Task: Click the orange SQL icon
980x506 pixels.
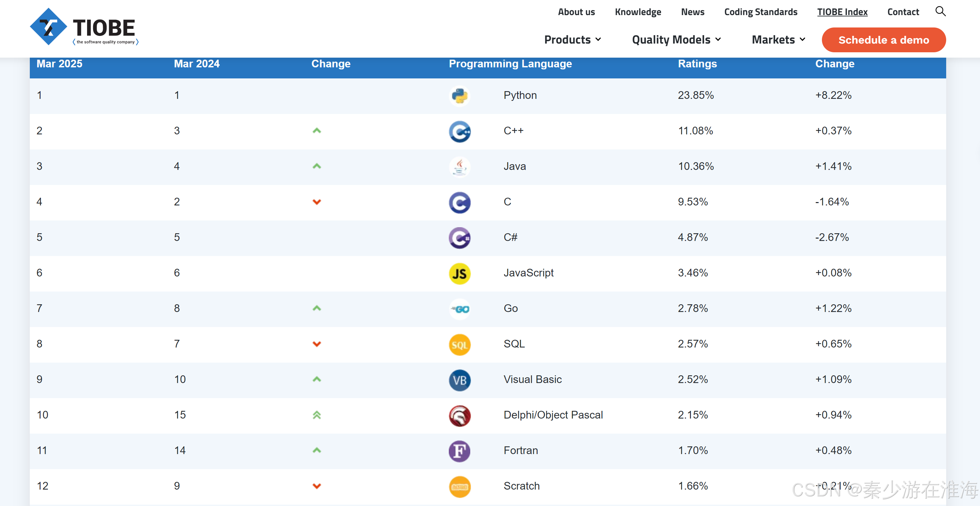Action: click(460, 344)
